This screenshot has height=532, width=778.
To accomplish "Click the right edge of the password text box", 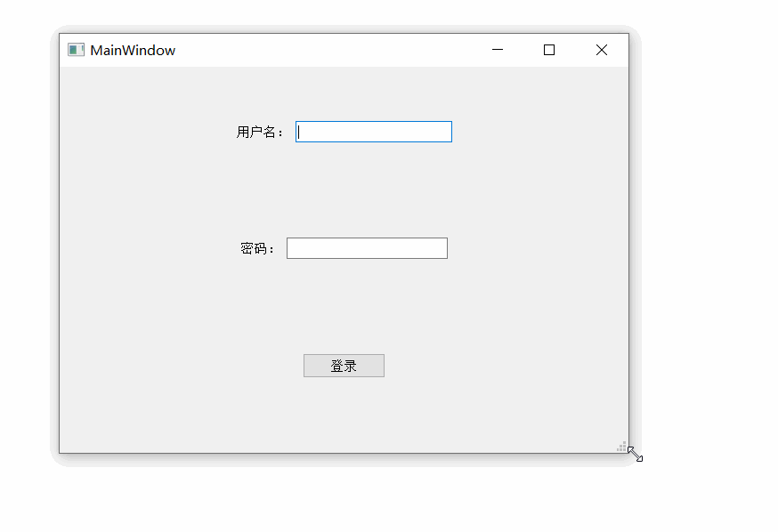I will [x=446, y=247].
